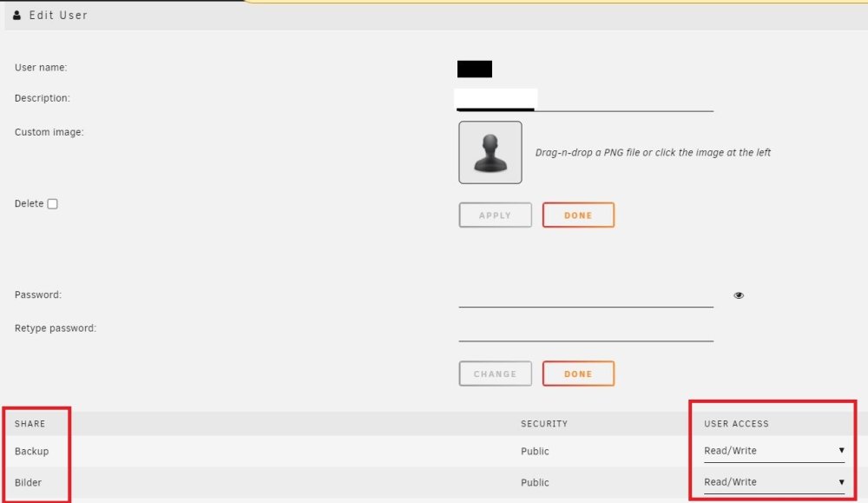868x503 pixels.
Task: Click the Change password button
Action: tap(495, 374)
